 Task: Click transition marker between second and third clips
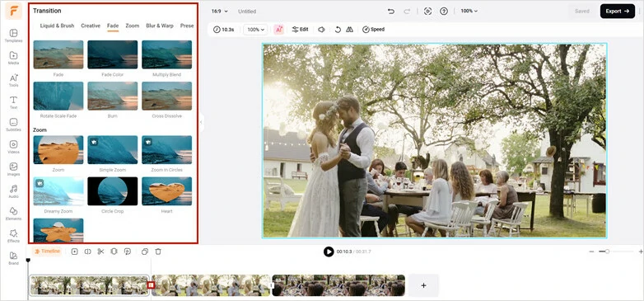(x=271, y=285)
